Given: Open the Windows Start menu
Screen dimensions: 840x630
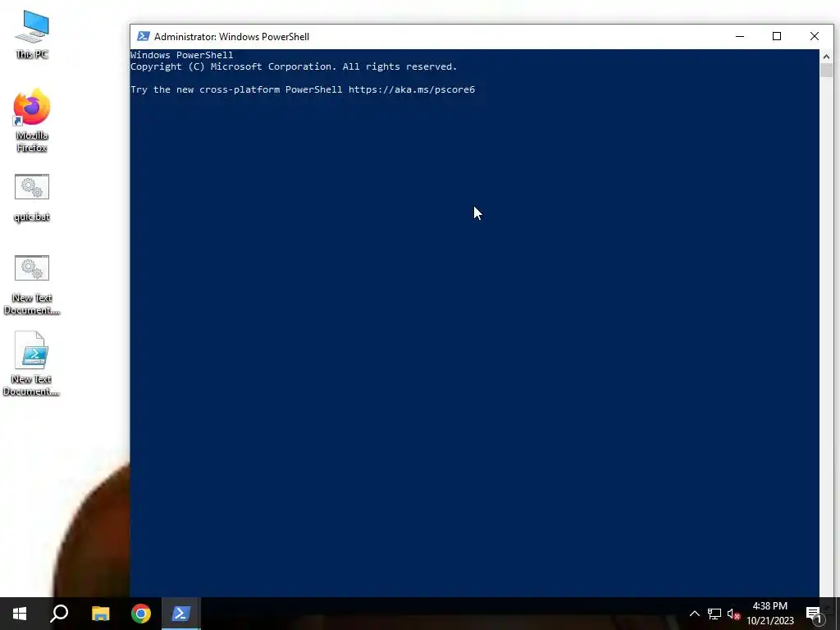Looking at the screenshot, I should coord(20,614).
